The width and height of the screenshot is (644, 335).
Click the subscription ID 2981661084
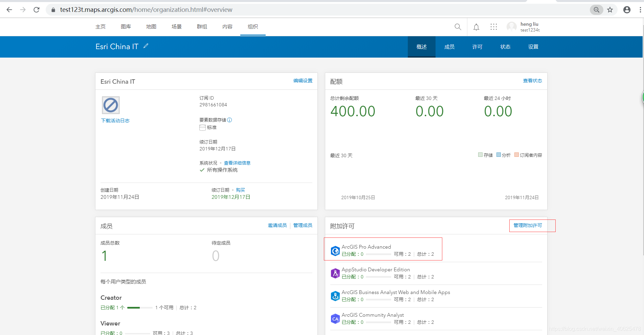pyautogui.click(x=213, y=105)
